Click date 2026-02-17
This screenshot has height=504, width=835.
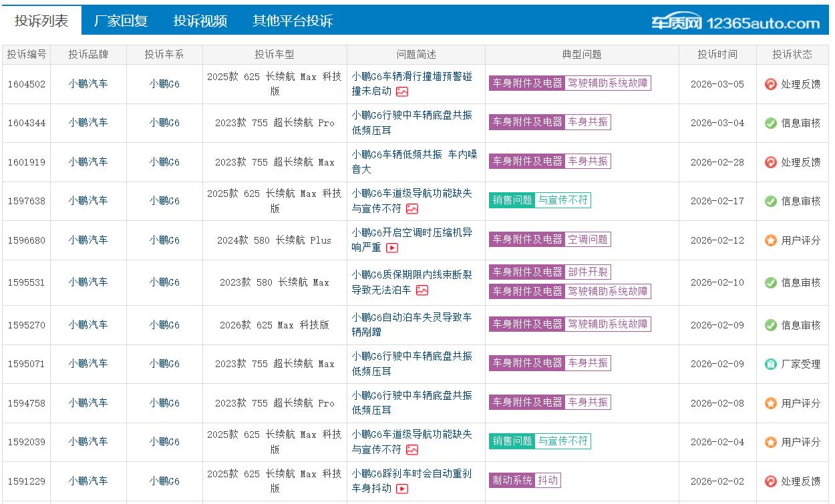tap(717, 201)
